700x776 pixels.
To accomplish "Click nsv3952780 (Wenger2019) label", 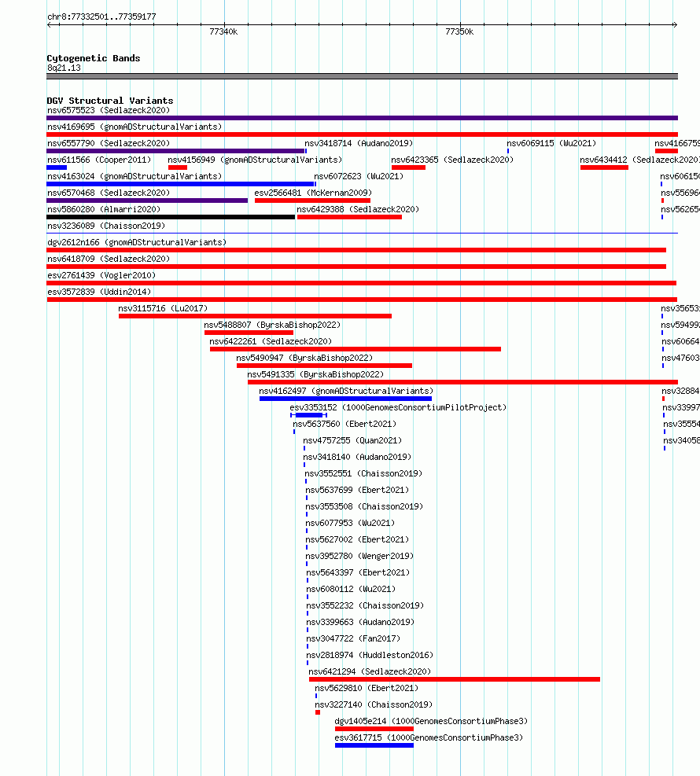I will [359, 556].
